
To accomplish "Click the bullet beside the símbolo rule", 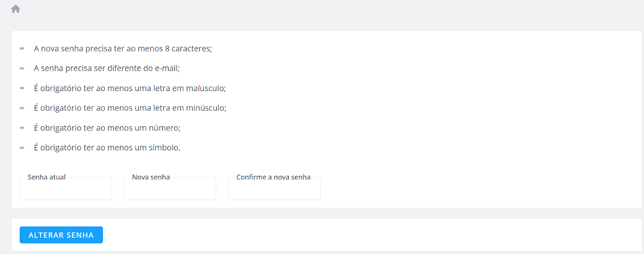I will pos(22,148).
